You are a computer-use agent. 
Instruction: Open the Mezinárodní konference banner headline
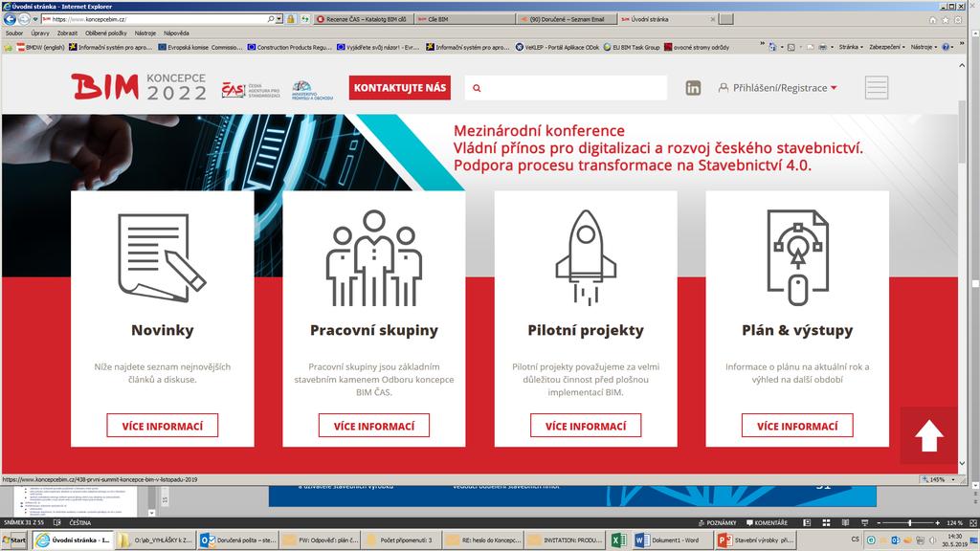click(x=657, y=148)
